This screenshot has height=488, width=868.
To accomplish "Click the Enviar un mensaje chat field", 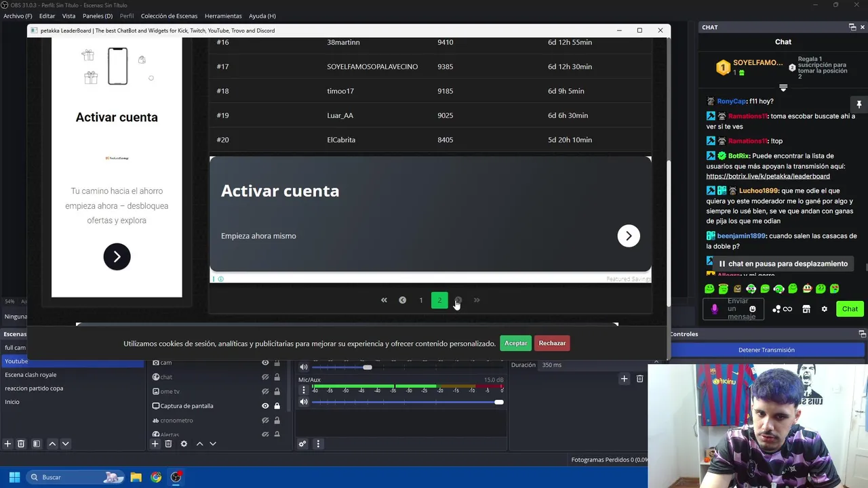I will pos(734,309).
